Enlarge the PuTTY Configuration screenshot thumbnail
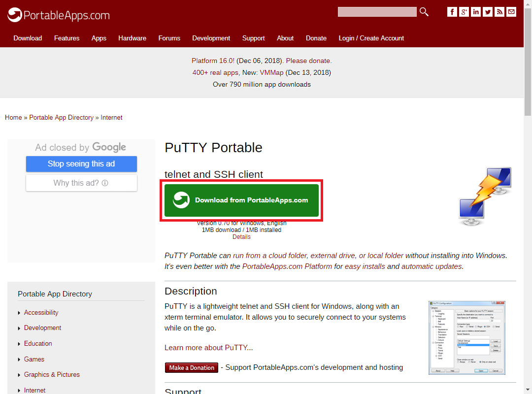This screenshot has height=394, width=532. coord(467,338)
